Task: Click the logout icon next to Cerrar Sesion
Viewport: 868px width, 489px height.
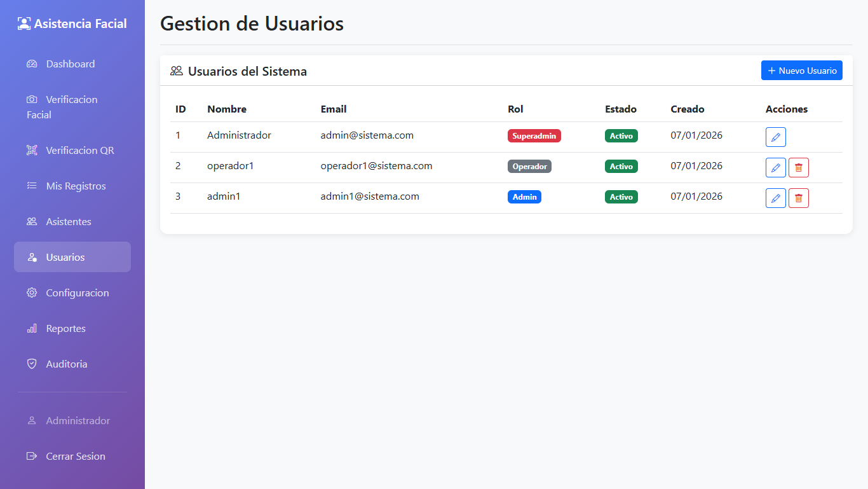Action: [32, 457]
